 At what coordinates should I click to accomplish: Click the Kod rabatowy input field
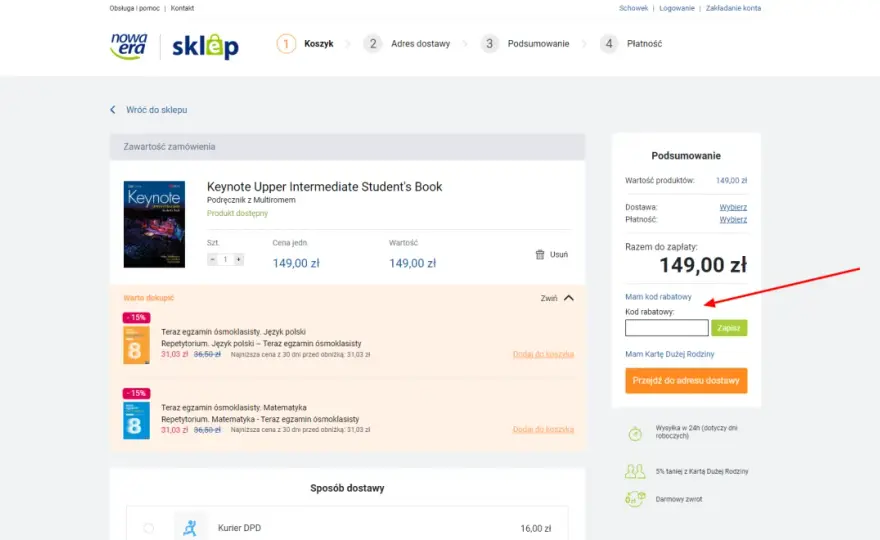pyautogui.click(x=667, y=328)
